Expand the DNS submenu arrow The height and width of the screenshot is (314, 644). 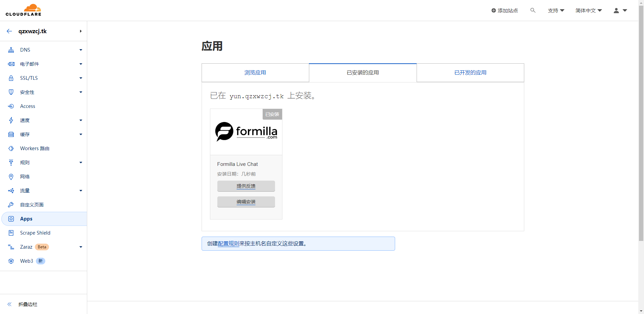(x=81, y=50)
